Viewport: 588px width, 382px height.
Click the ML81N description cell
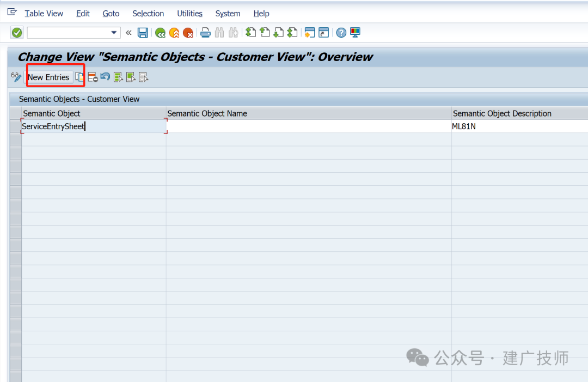click(520, 126)
